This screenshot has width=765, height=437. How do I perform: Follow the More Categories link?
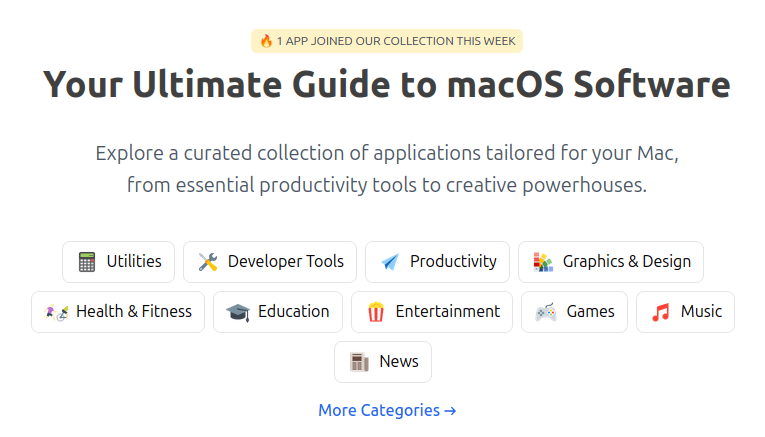(x=387, y=410)
